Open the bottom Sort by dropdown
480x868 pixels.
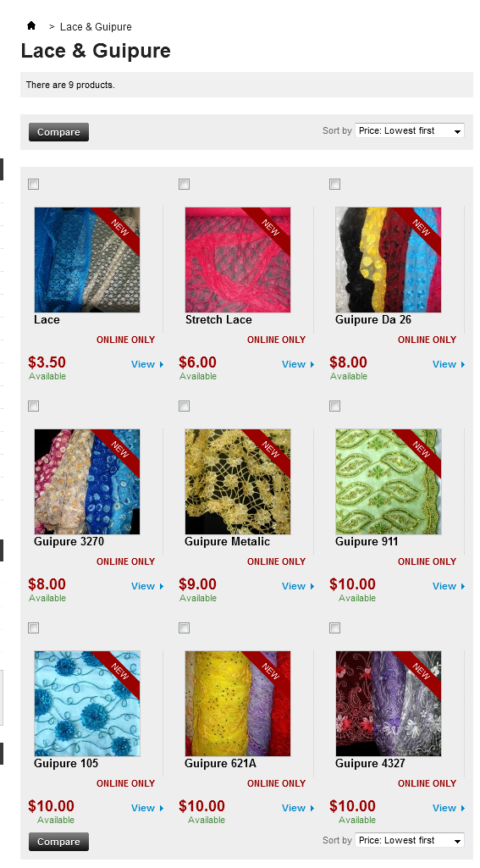[409, 840]
